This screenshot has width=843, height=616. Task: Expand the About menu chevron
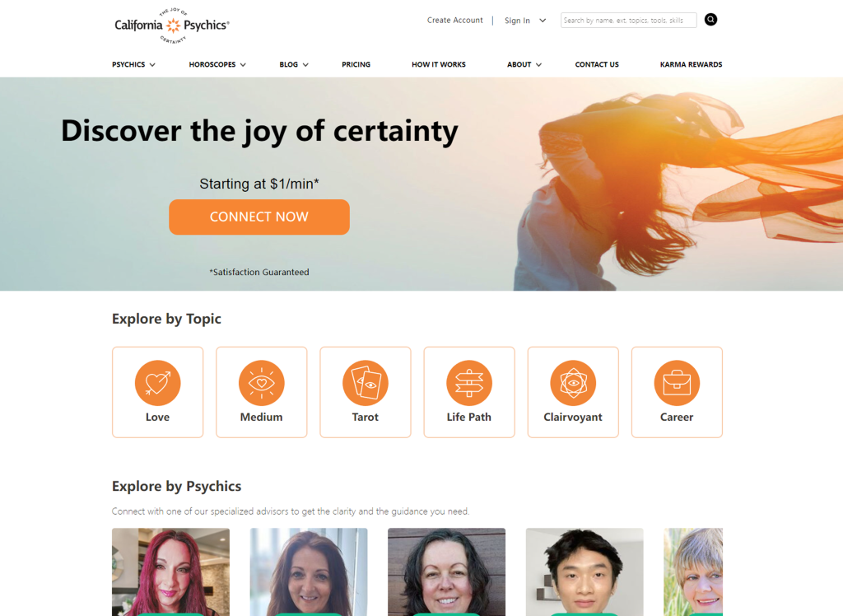pyautogui.click(x=538, y=64)
